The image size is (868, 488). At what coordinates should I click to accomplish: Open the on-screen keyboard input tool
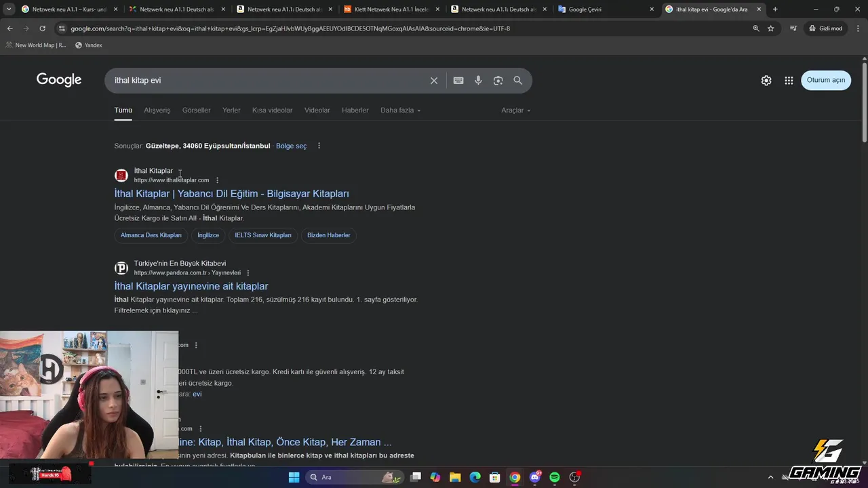458,81
